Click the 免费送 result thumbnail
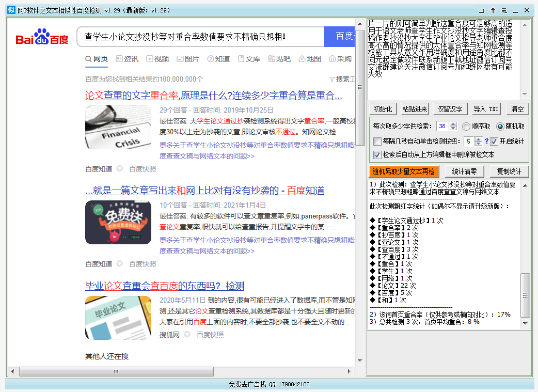The width and height of the screenshot is (538, 392). click(x=118, y=223)
